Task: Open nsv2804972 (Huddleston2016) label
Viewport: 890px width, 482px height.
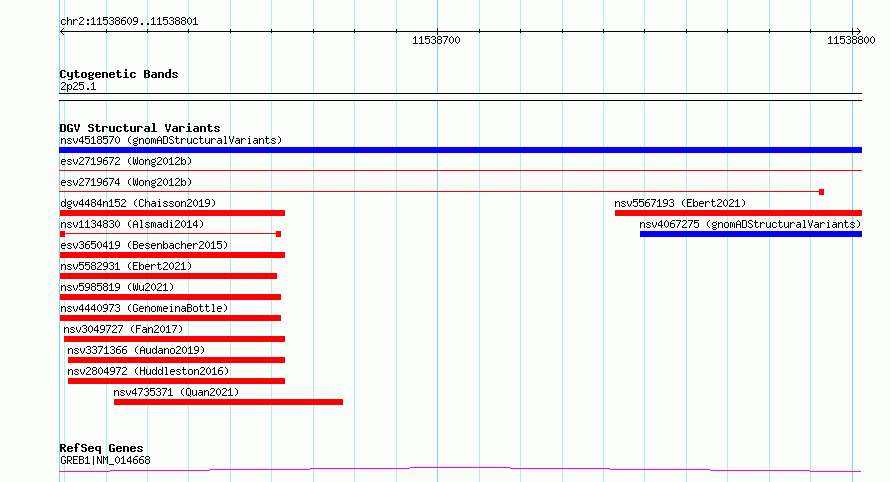Action: (148, 371)
